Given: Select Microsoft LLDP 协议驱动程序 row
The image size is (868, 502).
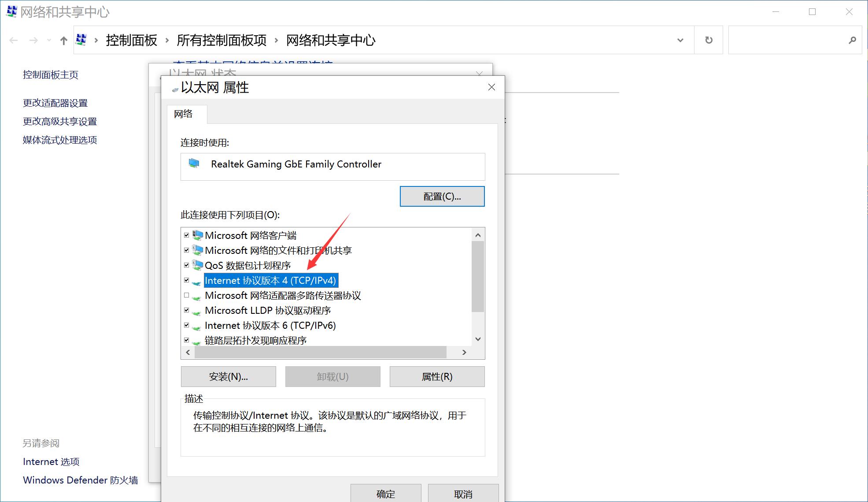Looking at the screenshot, I should click(268, 310).
